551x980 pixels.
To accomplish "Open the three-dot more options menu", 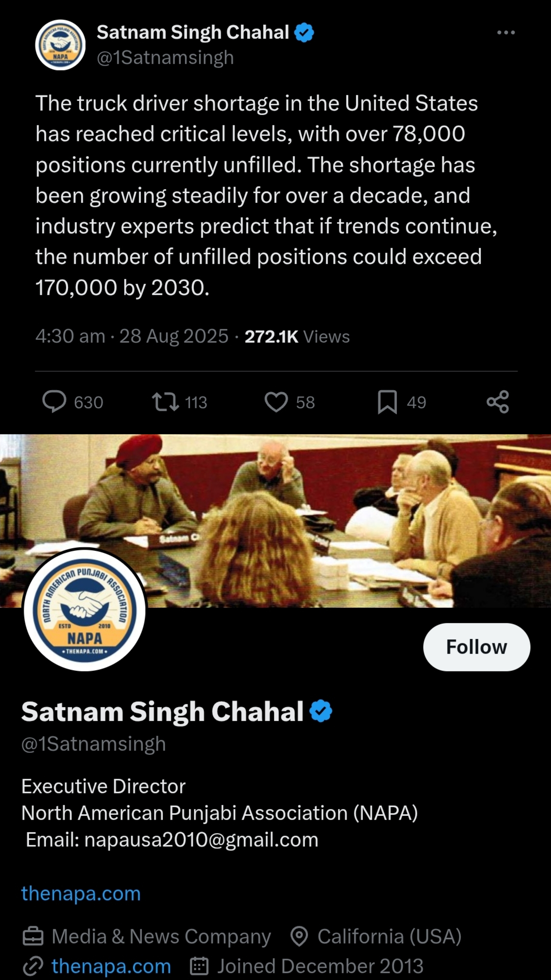I will (x=506, y=33).
